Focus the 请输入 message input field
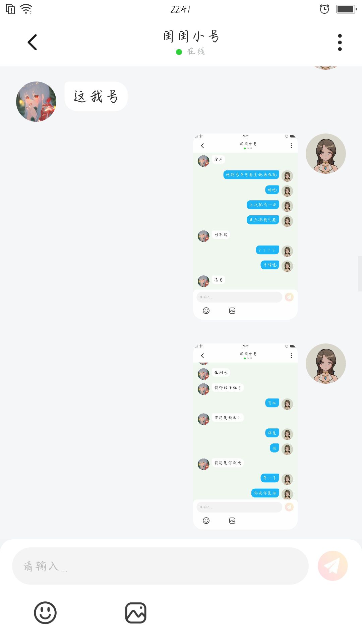Viewport: 362px width, 644px height. (160, 566)
